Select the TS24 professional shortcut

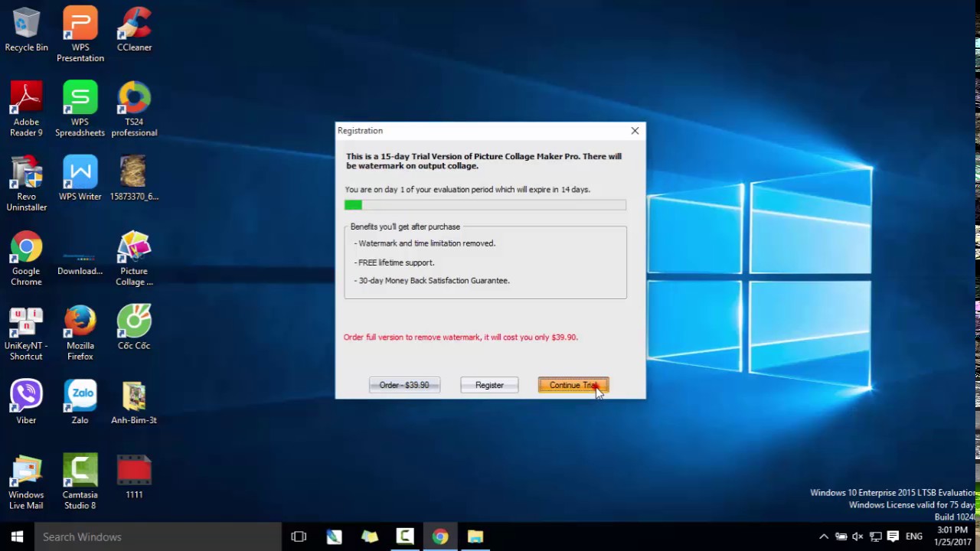pyautogui.click(x=134, y=109)
